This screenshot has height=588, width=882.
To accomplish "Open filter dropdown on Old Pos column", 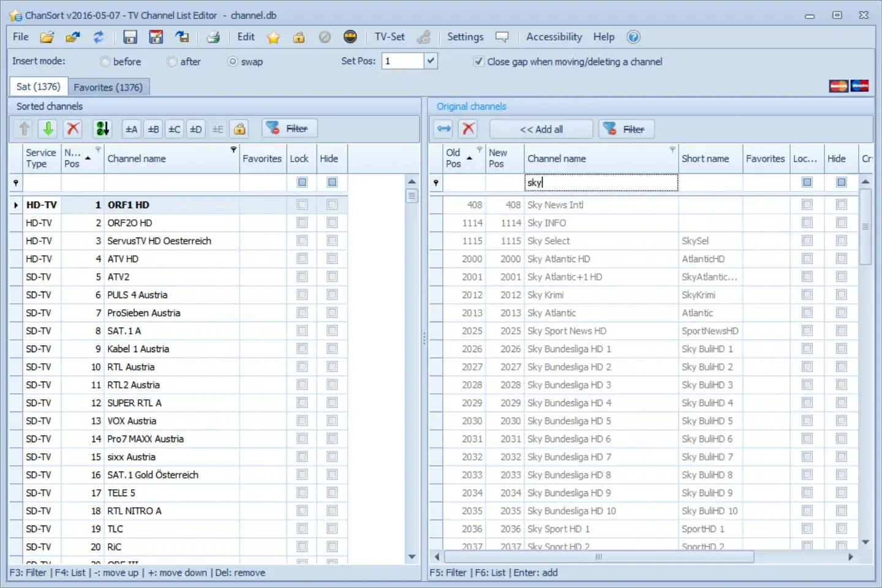I will click(480, 149).
